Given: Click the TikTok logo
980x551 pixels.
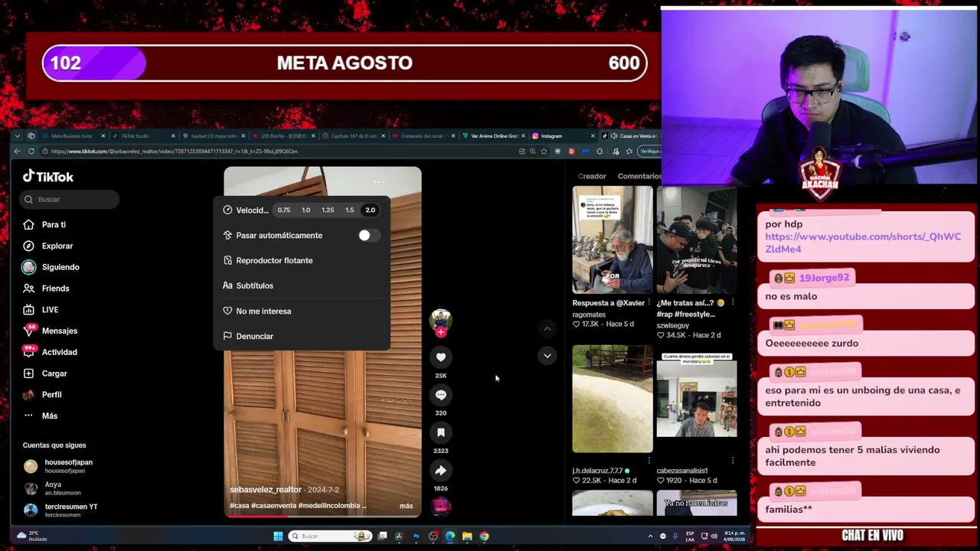Looking at the screenshot, I should click(48, 177).
